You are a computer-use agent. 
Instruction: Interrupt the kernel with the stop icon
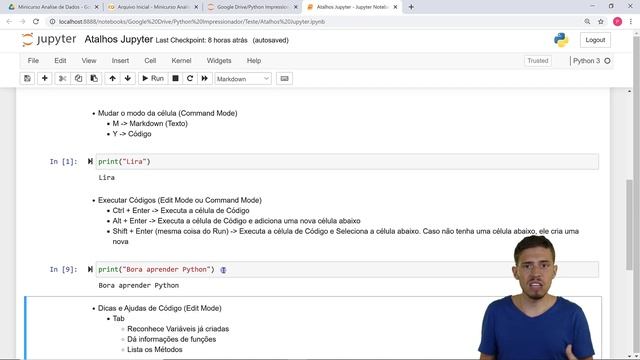click(x=176, y=78)
